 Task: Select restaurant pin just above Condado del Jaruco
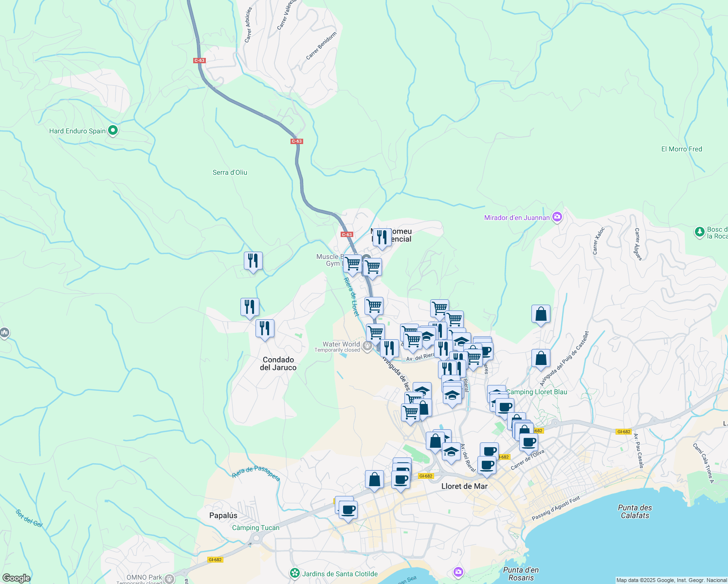265,328
